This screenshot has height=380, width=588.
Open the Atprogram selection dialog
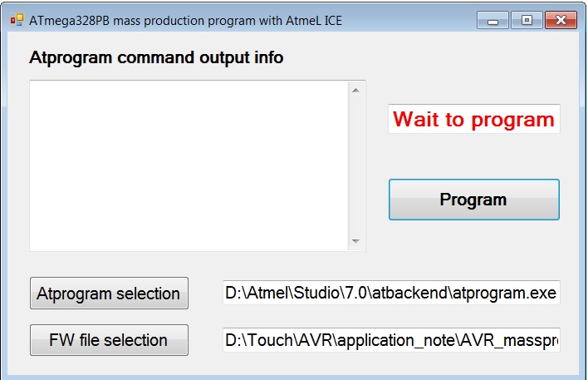(109, 294)
